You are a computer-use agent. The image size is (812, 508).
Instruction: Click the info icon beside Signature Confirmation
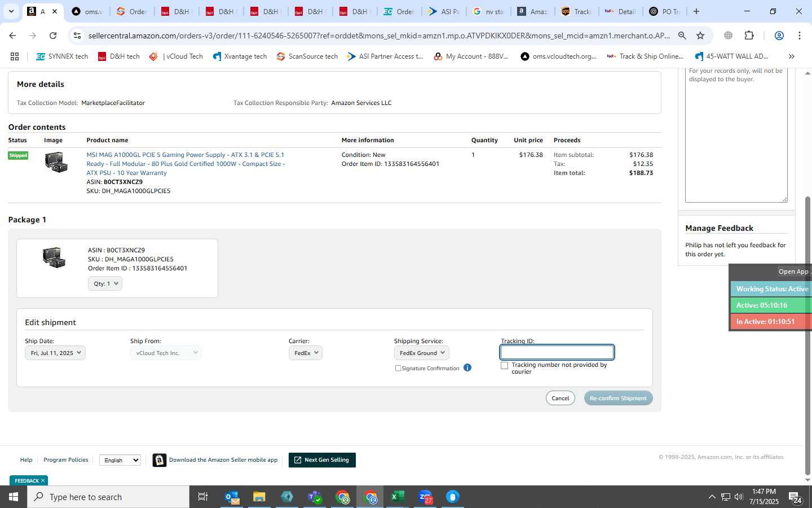(x=467, y=367)
